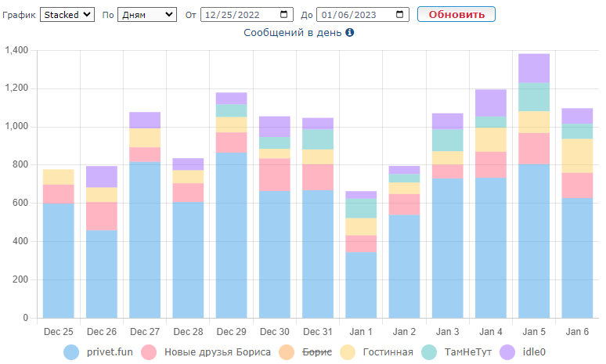Screen dimensions: 606x364
Task: Click the Гостинная legend label
Action: point(388,352)
